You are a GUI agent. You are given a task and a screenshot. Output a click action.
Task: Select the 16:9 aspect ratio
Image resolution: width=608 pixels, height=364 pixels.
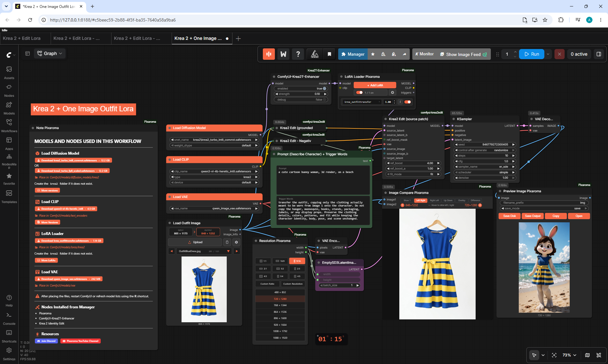click(280, 261)
